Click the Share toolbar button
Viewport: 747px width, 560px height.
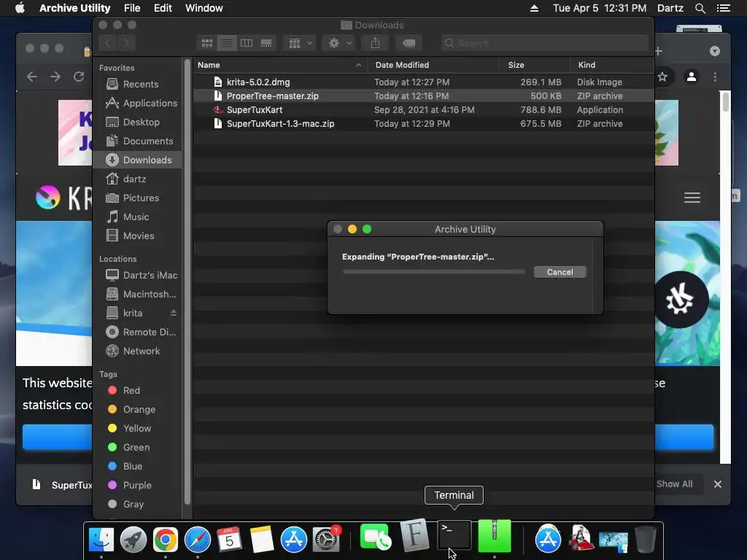[376, 43]
